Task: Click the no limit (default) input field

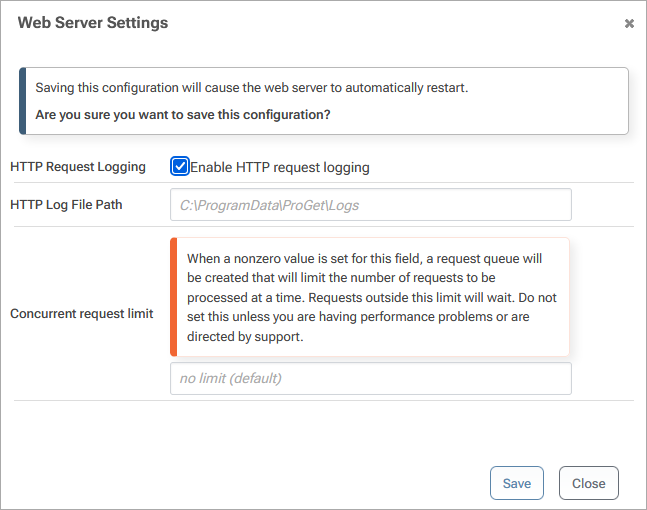Action: pos(371,378)
